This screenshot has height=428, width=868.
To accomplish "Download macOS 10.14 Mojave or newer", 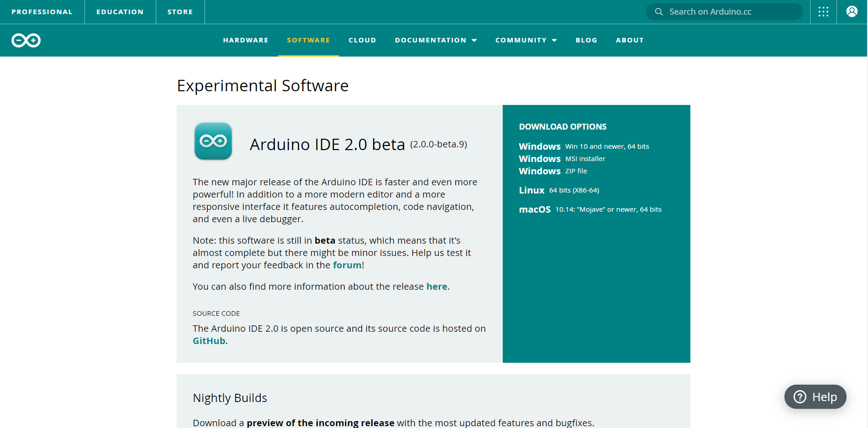I will pos(590,209).
